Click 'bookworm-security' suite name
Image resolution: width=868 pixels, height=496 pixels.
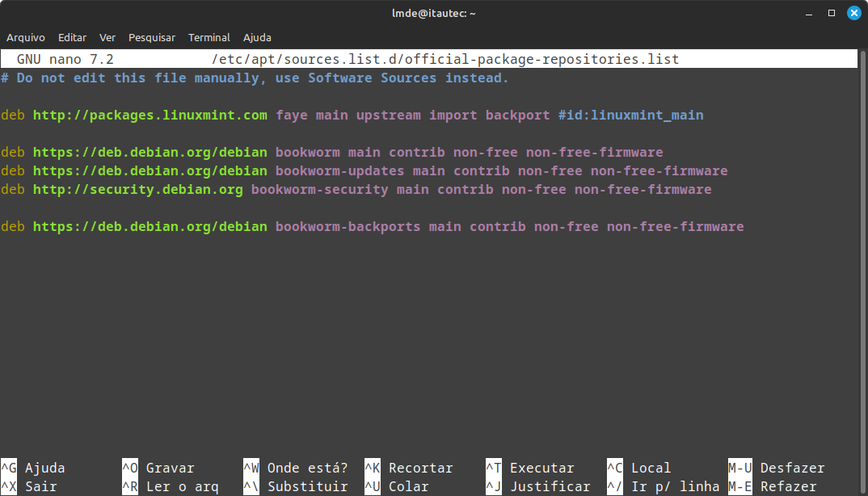tap(320, 189)
